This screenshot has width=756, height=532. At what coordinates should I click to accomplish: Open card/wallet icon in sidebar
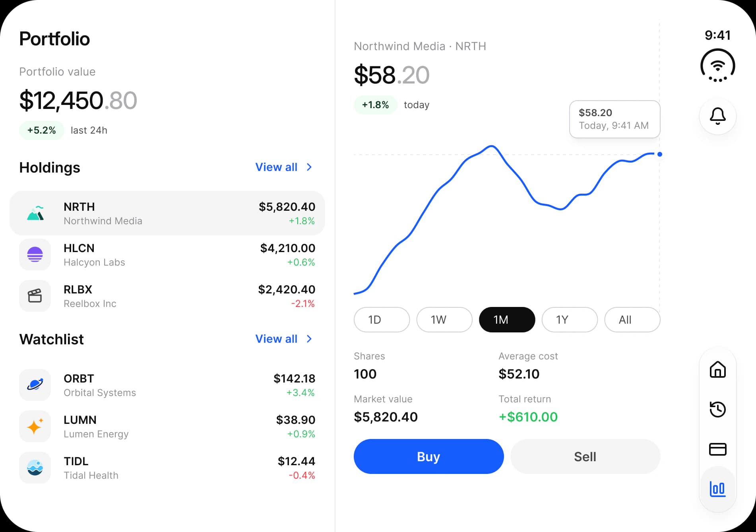click(x=717, y=449)
